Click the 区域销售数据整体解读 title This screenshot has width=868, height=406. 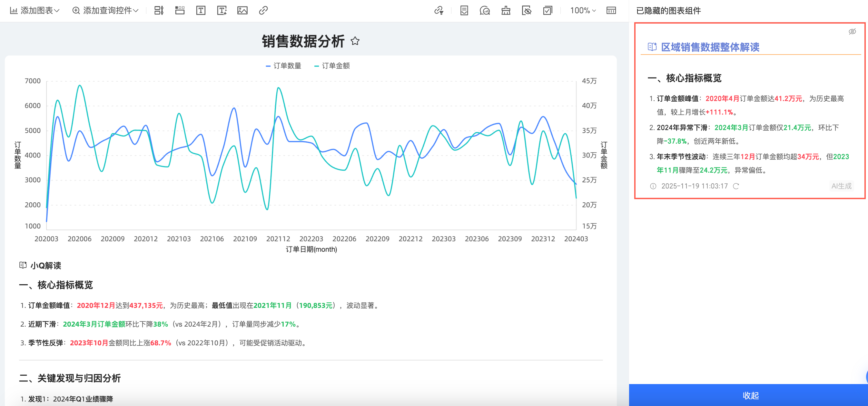coord(710,47)
